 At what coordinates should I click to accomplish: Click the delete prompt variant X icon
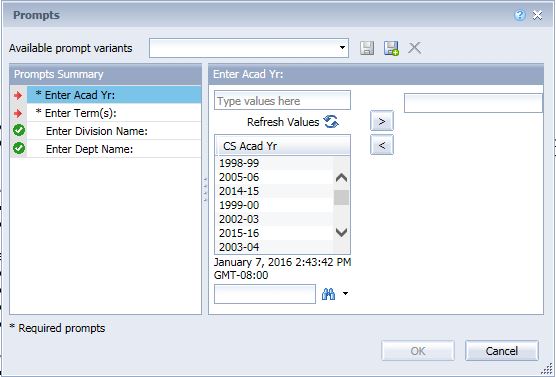415,48
